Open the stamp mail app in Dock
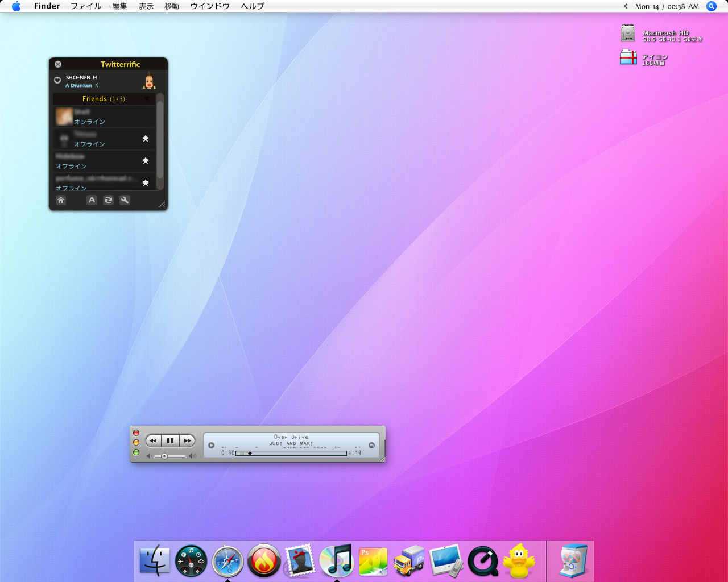Screen dimensions: 728x582 300,560
